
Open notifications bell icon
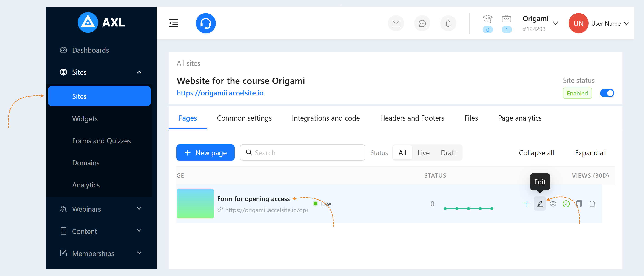click(x=448, y=23)
